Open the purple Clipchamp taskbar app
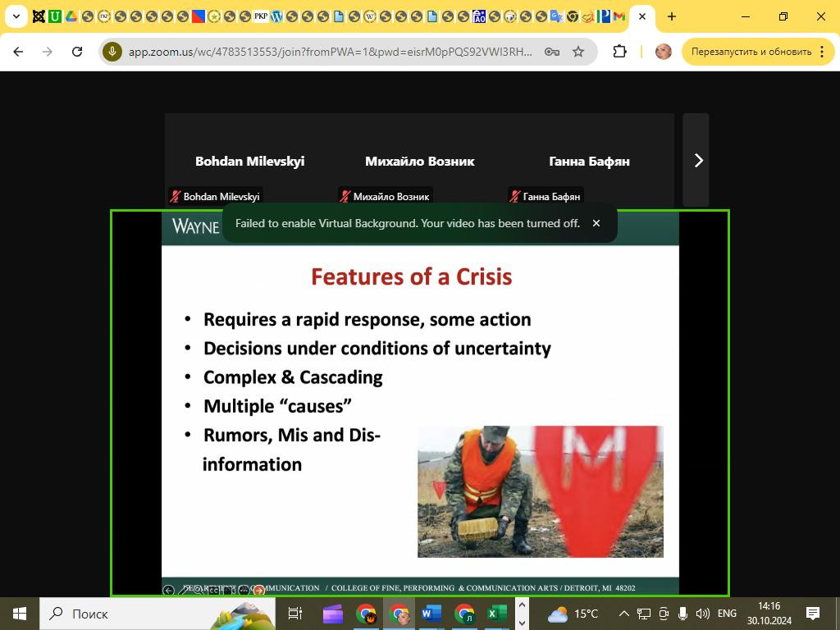Viewport: 840px width, 630px height. coord(333,614)
